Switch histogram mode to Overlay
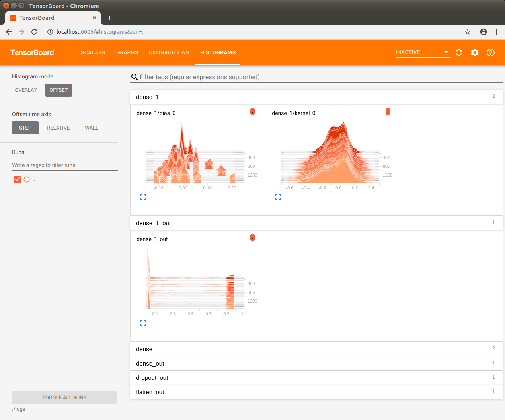The image size is (505, 420). [x=26, y=90]
